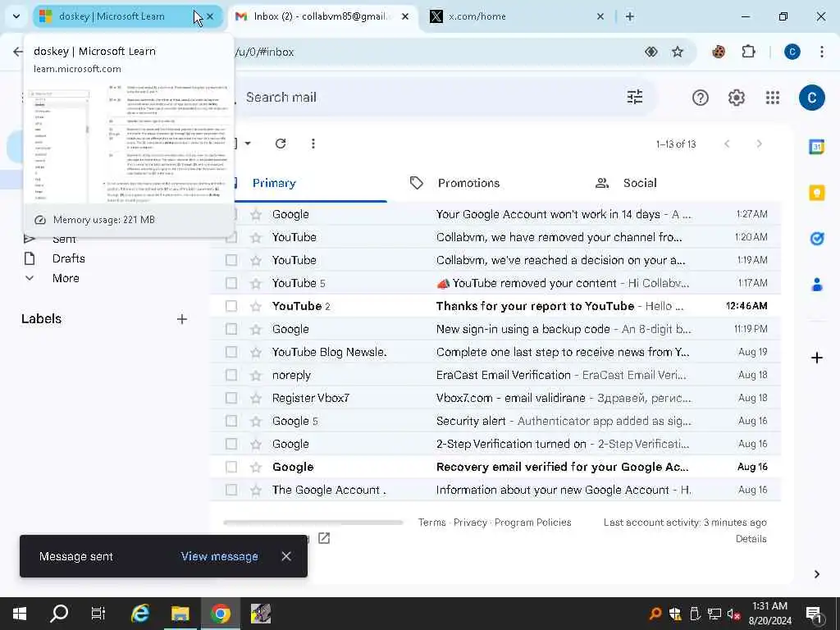Viewport: 840px width, 630px height.
Task: Select EraCast Email Verification checkbox
Action: 231,375
